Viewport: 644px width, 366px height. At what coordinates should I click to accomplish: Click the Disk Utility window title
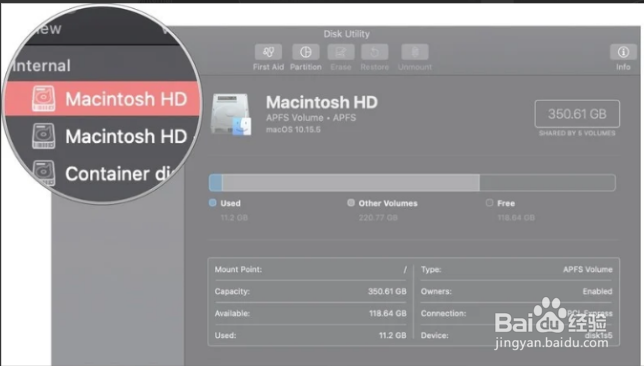click(x=346, y=34)
